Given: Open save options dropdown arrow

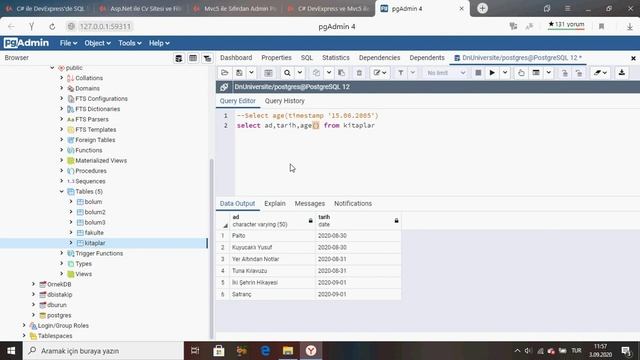Looking at the screenshot, I should 251,73.
